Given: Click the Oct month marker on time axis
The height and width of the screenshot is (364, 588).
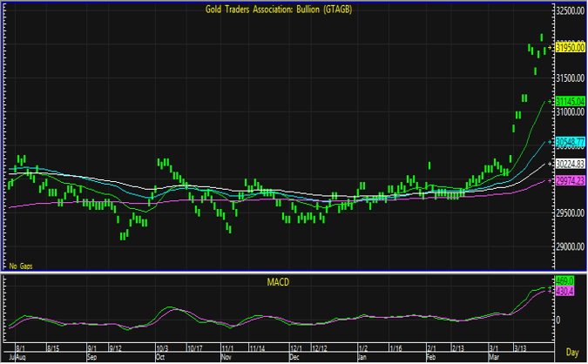Looking at the screenshot, I should click(x=160, y=357).
